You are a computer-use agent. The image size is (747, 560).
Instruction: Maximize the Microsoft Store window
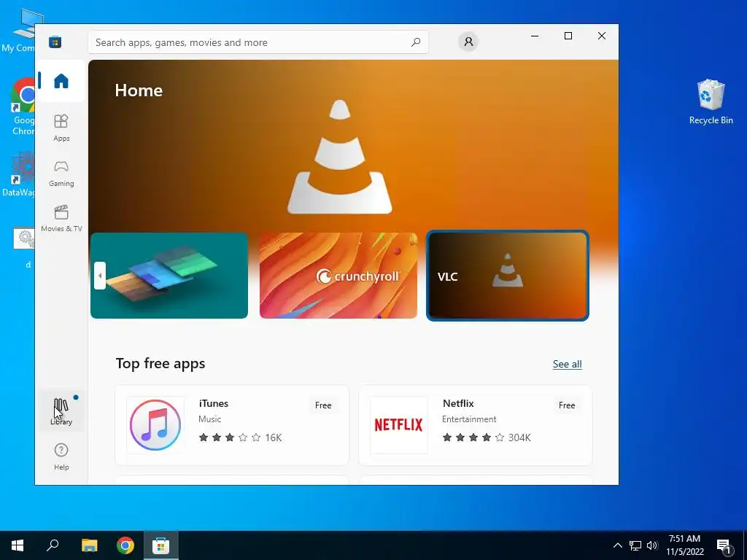coord(568,36)
